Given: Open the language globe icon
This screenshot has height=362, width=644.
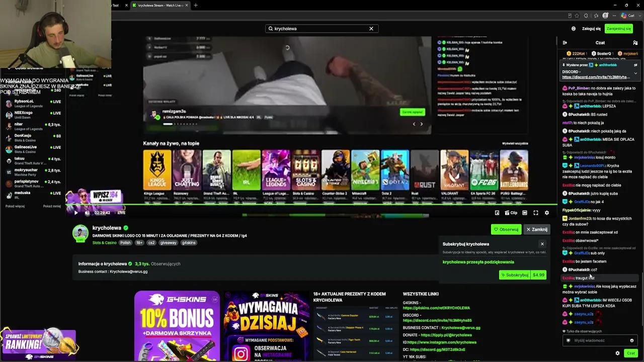Looking at the screenshot, I should (x=574, y=29).
